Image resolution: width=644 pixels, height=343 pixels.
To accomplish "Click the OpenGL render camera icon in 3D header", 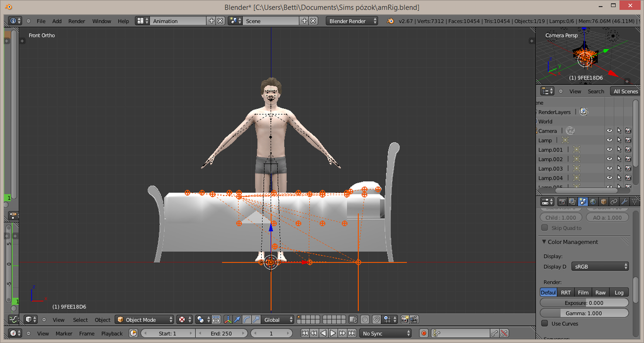I will (405, 320).
